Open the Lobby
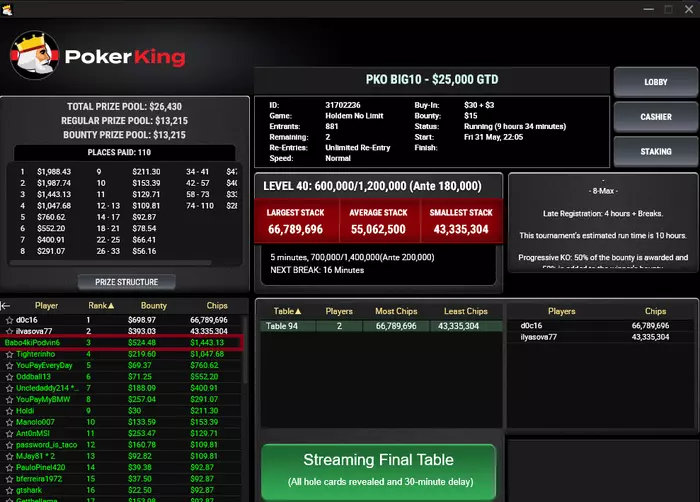 point(655,82)
